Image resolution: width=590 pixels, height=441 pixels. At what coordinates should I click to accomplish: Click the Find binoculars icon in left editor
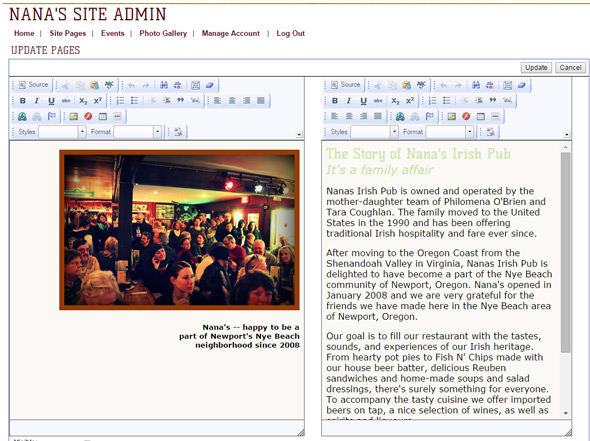tap(164, 85)
